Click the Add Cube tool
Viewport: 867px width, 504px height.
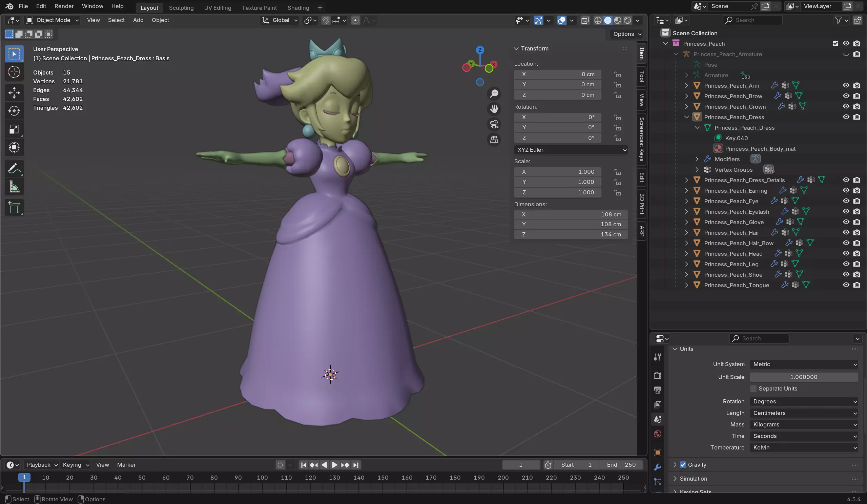[14, 207]
